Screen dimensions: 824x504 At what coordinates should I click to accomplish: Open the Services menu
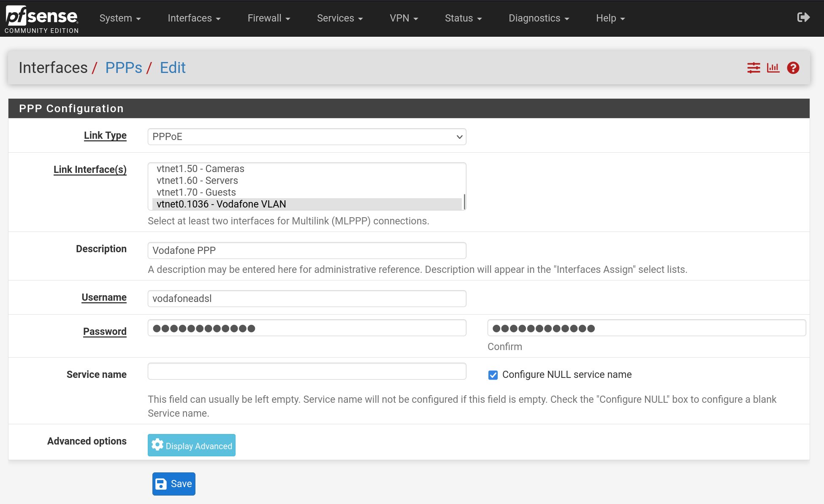(x=340, y=18)
